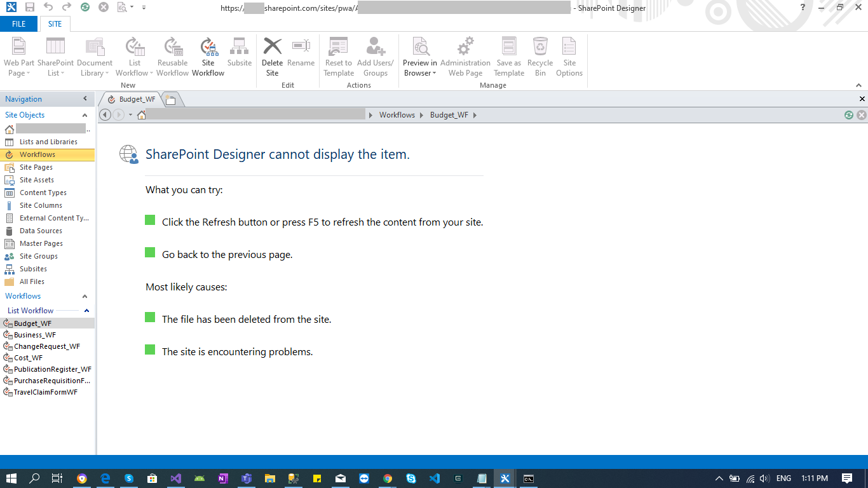Click Budget_WF in the breadcrumb path
868x488 pixels.
tap(449, 115)
